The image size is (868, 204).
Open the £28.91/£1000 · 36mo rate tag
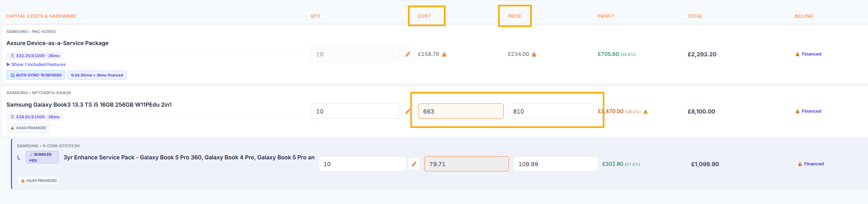[x=35, y=117]
